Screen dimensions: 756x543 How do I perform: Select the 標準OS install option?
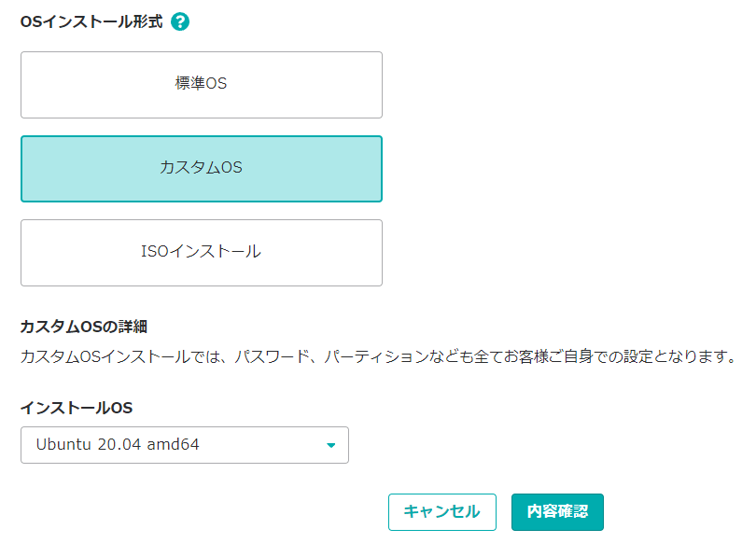[x=202, y=85]
